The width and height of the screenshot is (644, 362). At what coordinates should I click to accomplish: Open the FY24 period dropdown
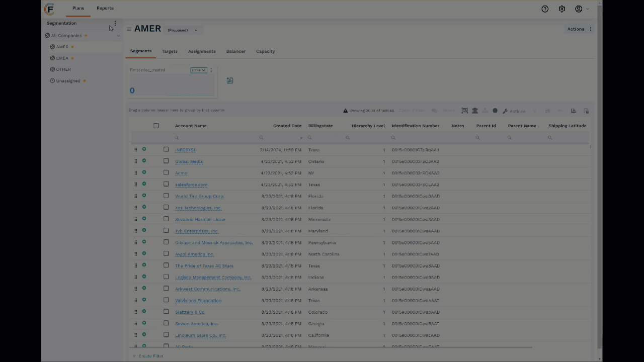coord(199,70)
